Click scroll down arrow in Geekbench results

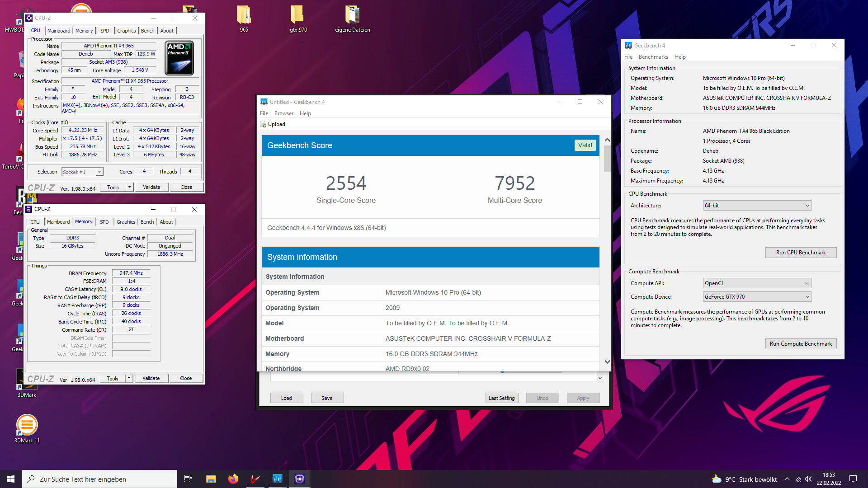coord(607,362)
